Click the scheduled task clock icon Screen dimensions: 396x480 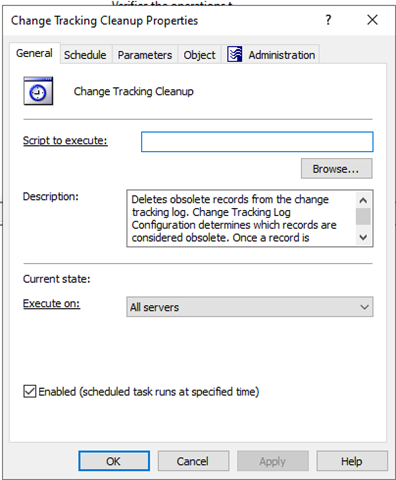point(38,91)
